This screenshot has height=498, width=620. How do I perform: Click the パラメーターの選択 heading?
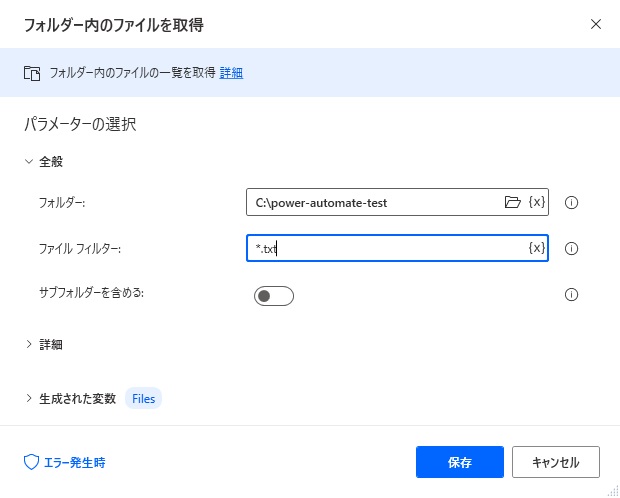(80, 124)
